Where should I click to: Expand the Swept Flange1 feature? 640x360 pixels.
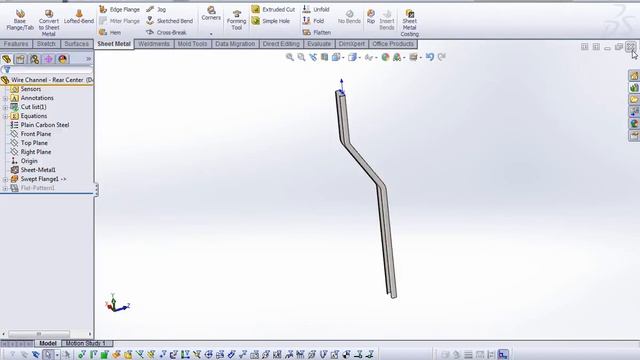point(5,179)
